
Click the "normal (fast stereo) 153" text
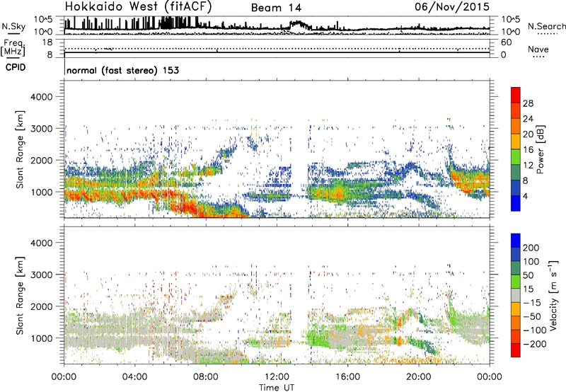pos(122,70)
